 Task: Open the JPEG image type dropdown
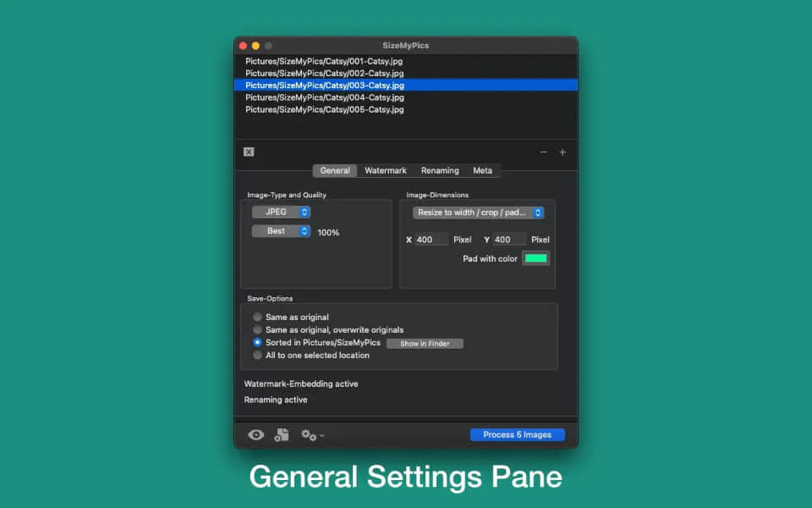pos(281,212)
